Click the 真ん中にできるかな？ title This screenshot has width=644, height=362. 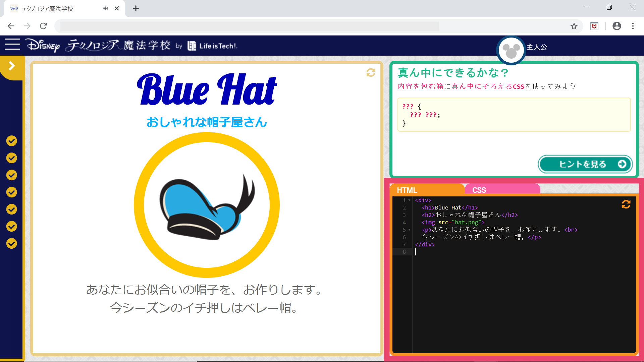click(x=453, y=72)
